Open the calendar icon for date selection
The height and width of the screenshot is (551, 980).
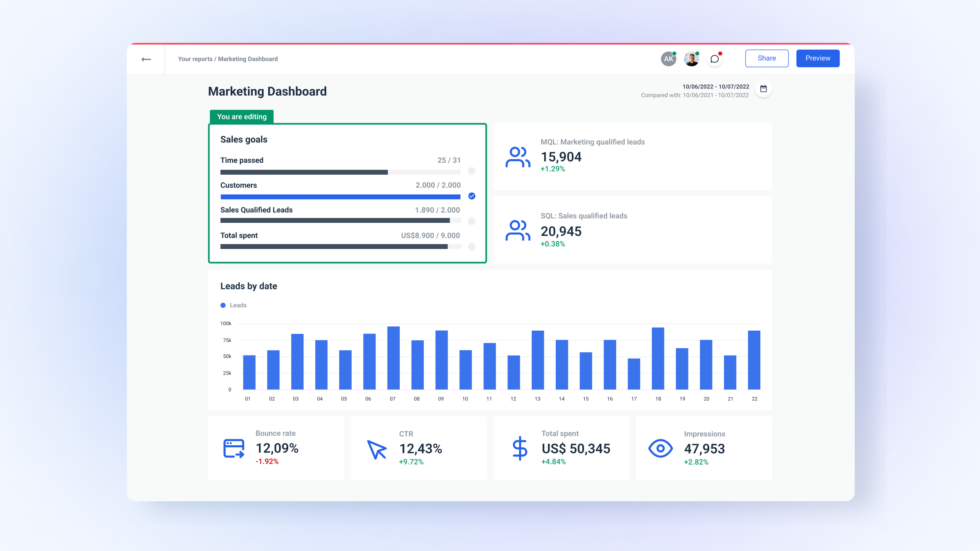pyautogui.click(x=763, y=89)
